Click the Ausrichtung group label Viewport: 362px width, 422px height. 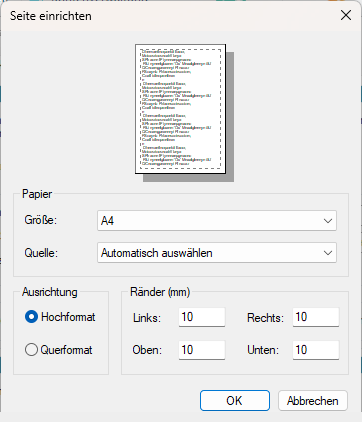[x=50, y=292]
